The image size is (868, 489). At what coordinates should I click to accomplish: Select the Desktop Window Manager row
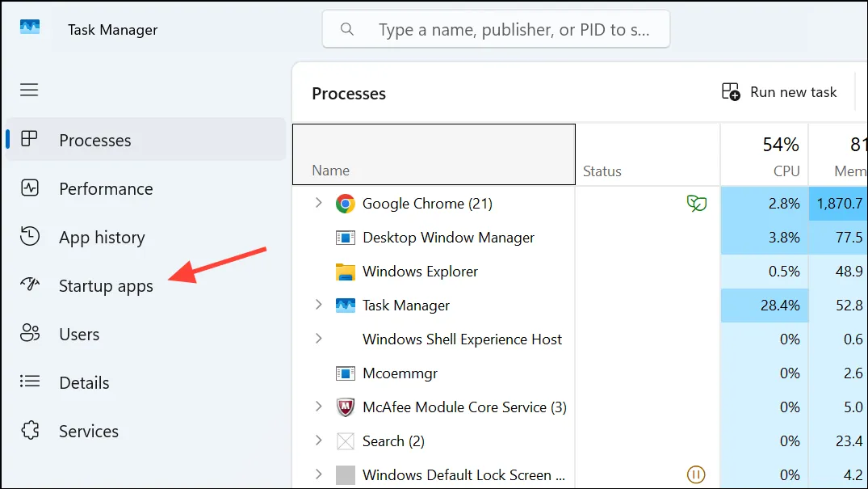coord(580,238)
